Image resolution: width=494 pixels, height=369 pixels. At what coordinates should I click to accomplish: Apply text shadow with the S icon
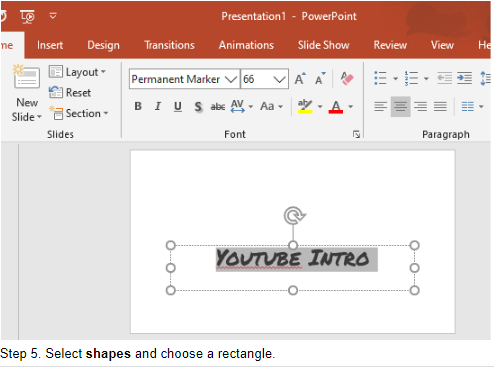[198, 107]
